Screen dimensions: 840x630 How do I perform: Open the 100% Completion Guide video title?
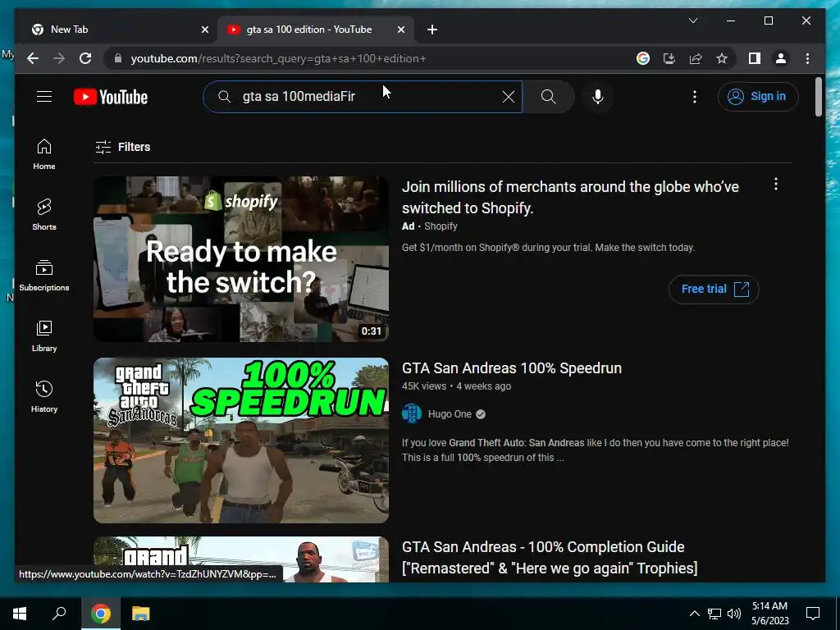tap(550, 557)
